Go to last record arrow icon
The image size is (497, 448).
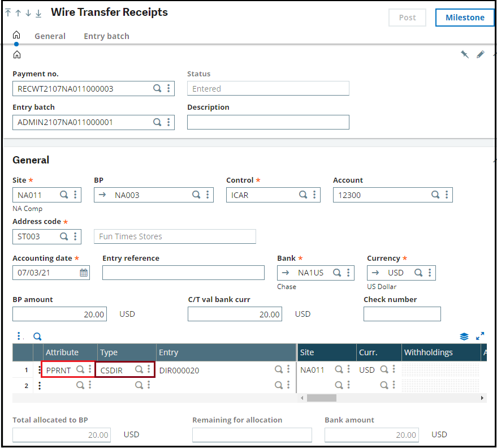(38, 13)
